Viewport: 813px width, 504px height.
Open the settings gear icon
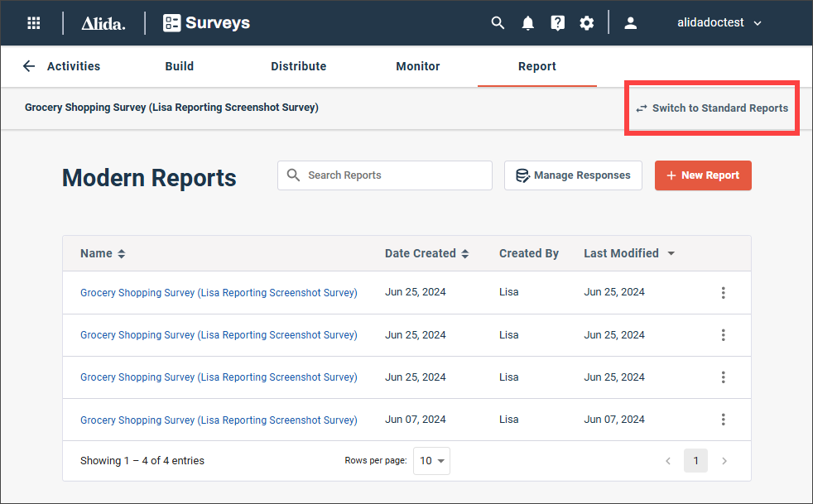click(586, 23)
